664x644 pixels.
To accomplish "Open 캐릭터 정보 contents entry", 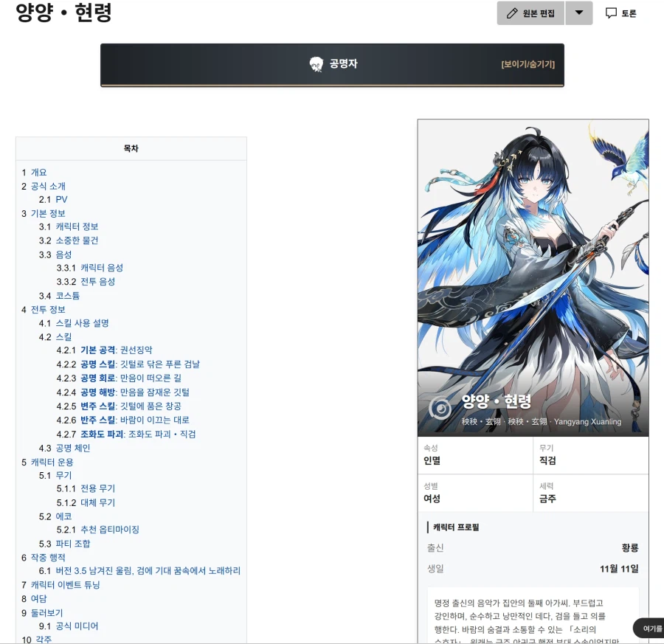I will click(x=77, y=226).
